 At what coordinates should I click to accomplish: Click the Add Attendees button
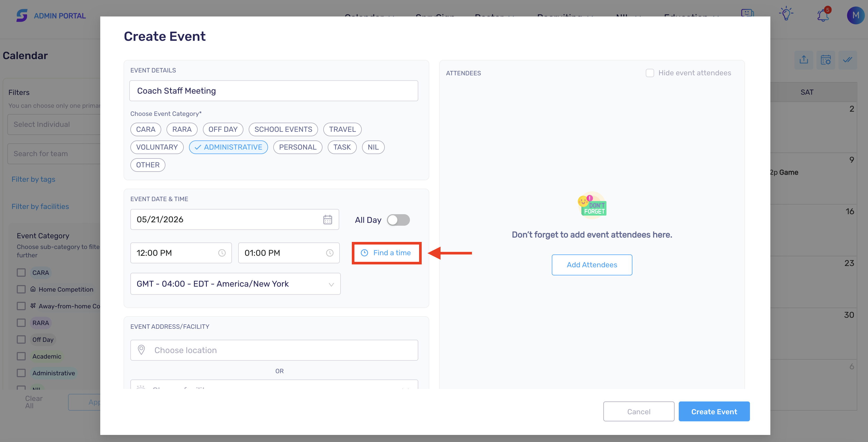(592, 265)
